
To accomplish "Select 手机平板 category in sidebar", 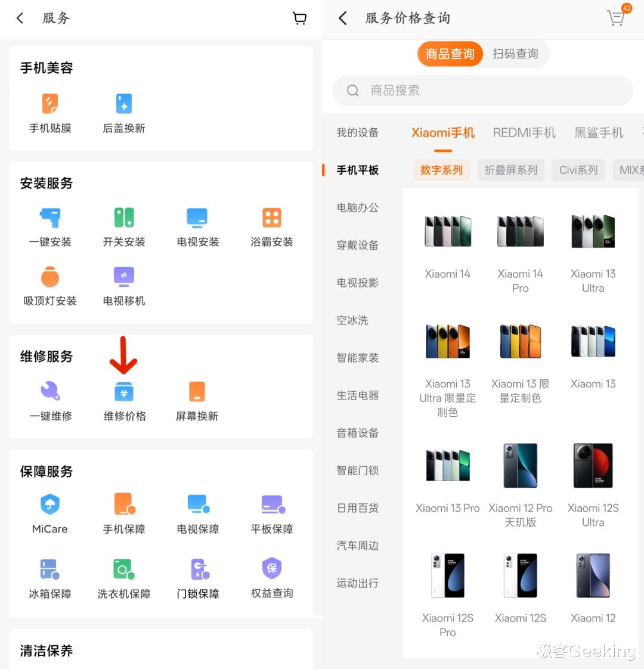I will 357,171.
